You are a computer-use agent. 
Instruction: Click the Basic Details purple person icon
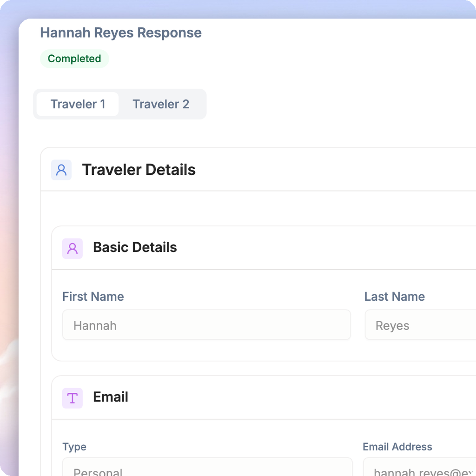(x=73, y=249)
